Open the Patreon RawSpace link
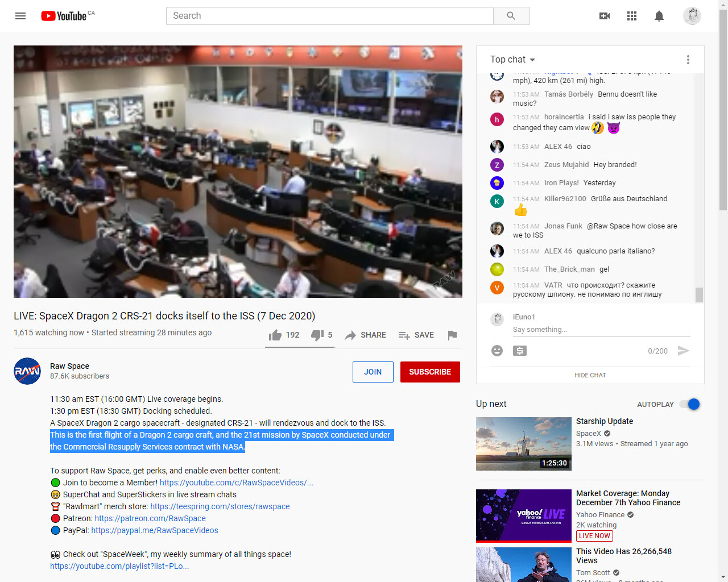The height and width of the screenshot is (582, 728). coord(150,518)
